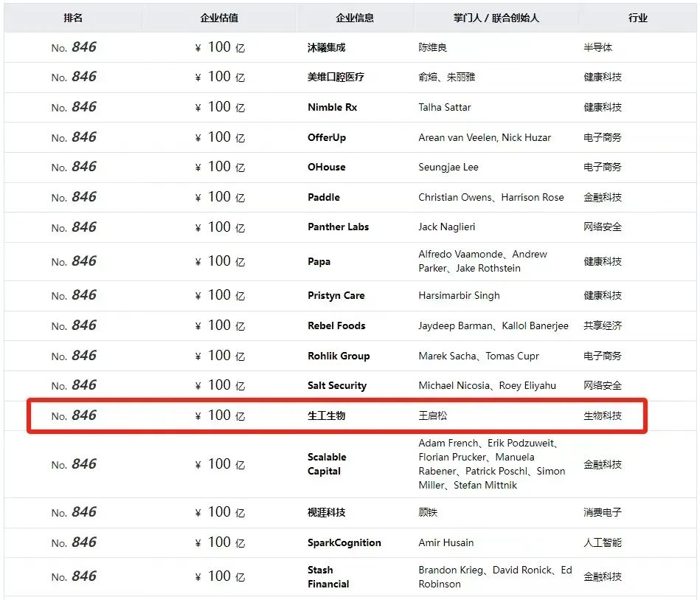Click the Pristyn Care company name

coord(336,295)
